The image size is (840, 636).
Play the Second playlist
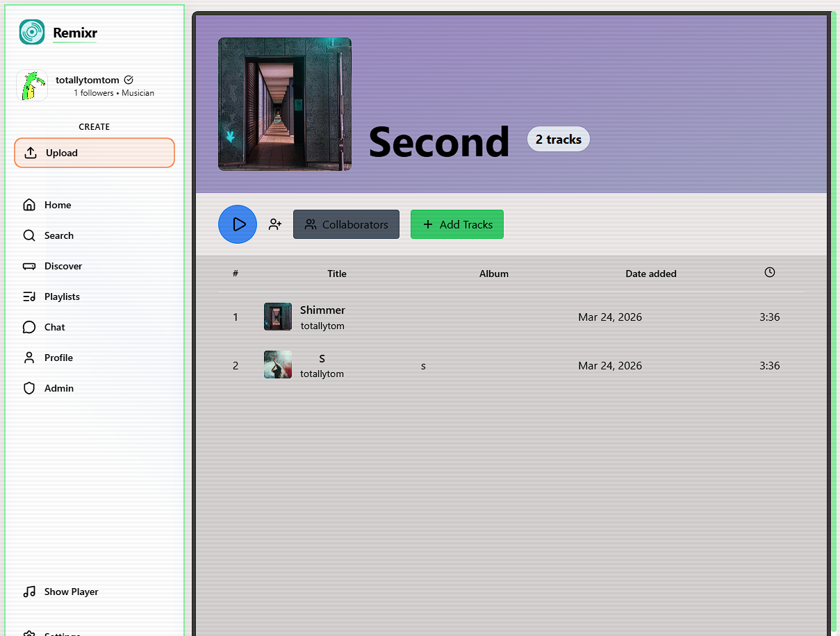click(237, 224)
